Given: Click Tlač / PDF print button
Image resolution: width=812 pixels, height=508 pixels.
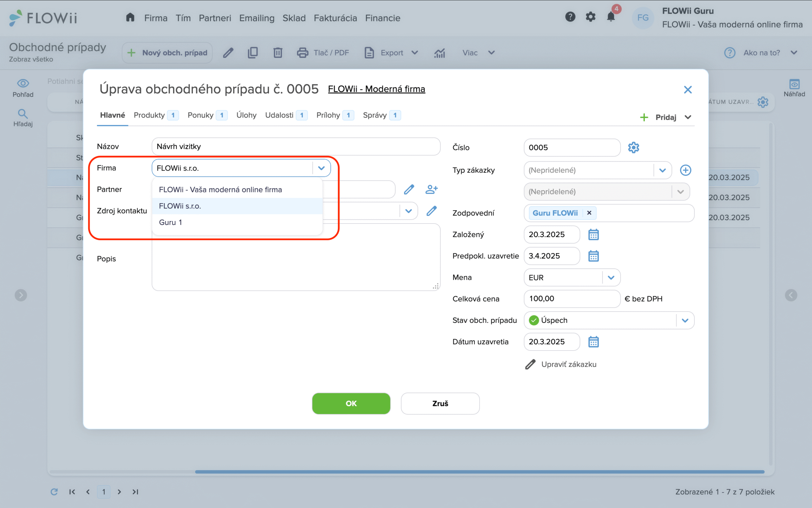Looking at the screenshot, I should tap(323, 53).
